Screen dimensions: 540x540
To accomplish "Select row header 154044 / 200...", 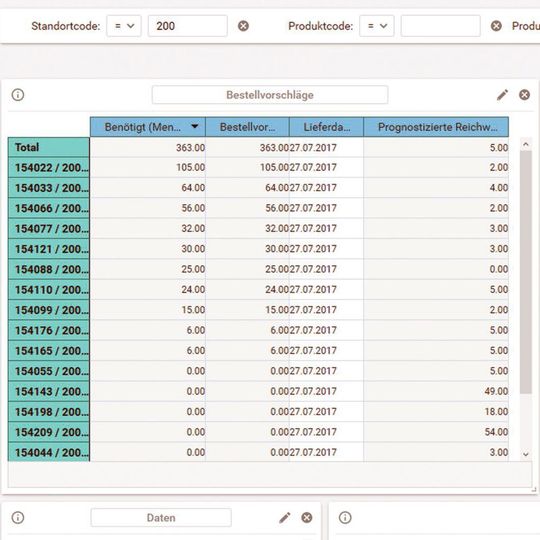I will 49,452.
